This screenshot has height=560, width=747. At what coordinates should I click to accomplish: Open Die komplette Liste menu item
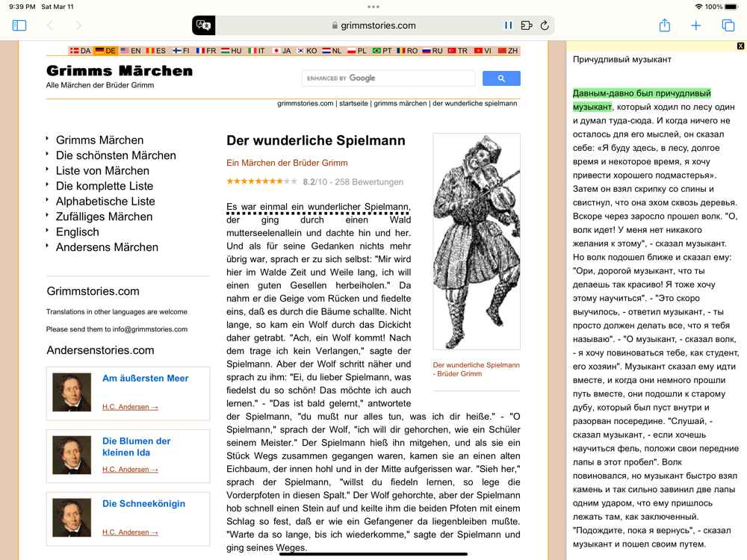click(x=105, y=186)
